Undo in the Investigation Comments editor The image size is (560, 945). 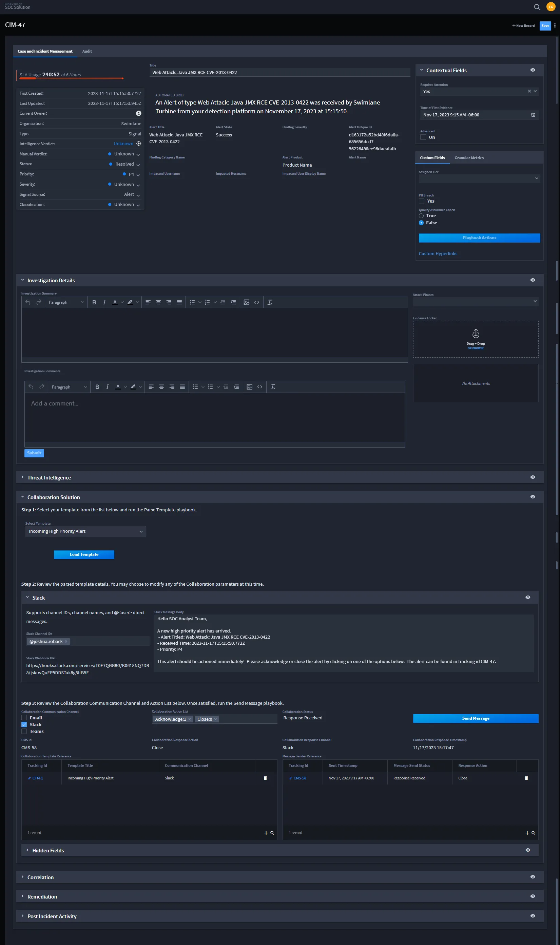[31, 387]
